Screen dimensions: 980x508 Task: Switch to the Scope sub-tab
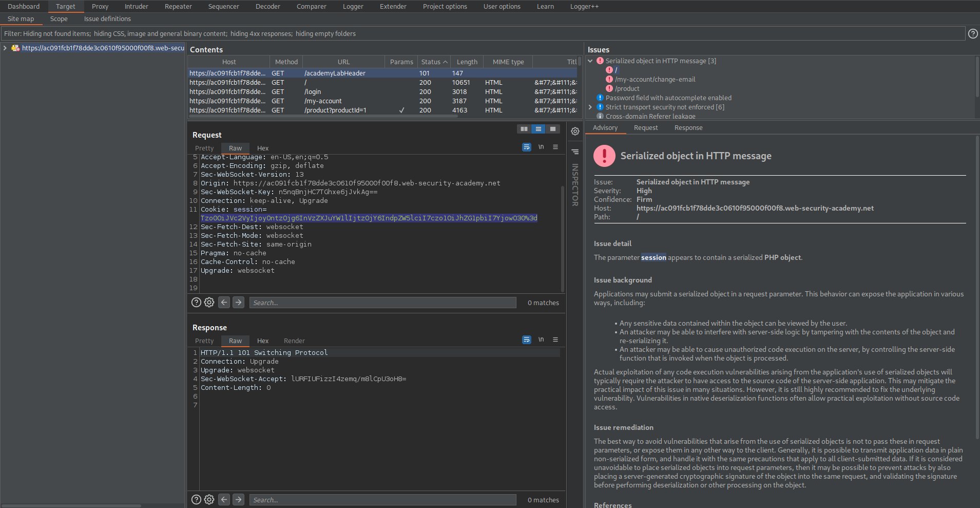pos(59,19)
